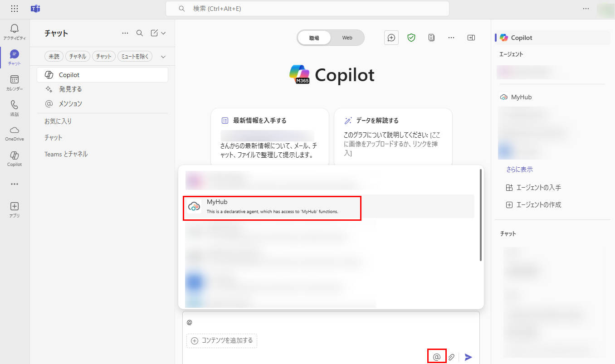Open メンション in chat list
This screenshot has width=615, height=364.
pos(102,103)
